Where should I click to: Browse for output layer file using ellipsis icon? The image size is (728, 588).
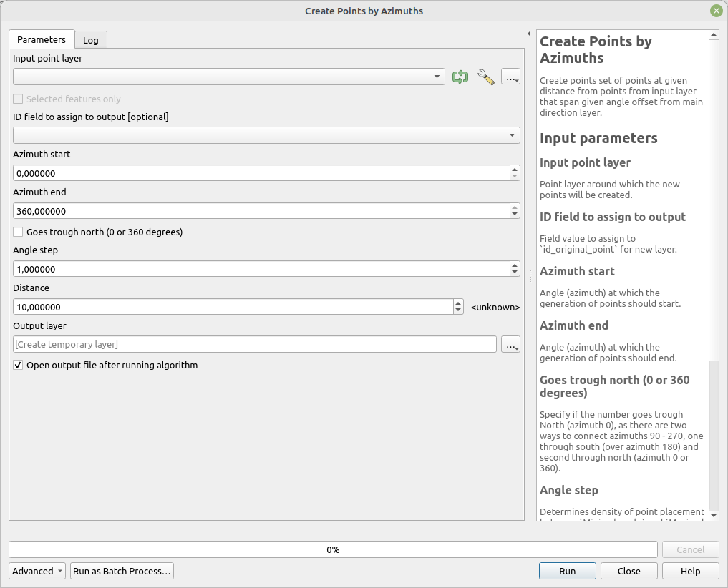click(x=510, y=344)
